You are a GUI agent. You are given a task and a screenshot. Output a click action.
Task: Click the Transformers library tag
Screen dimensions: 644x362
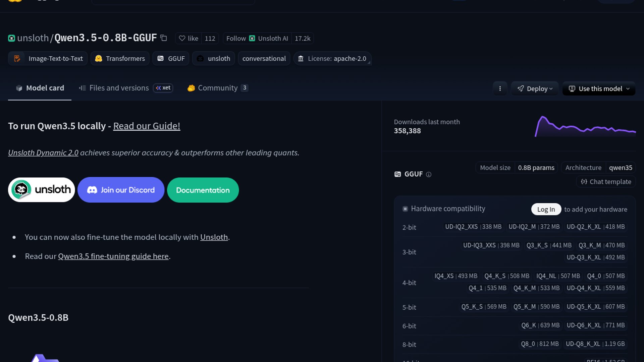click(120, 58)
